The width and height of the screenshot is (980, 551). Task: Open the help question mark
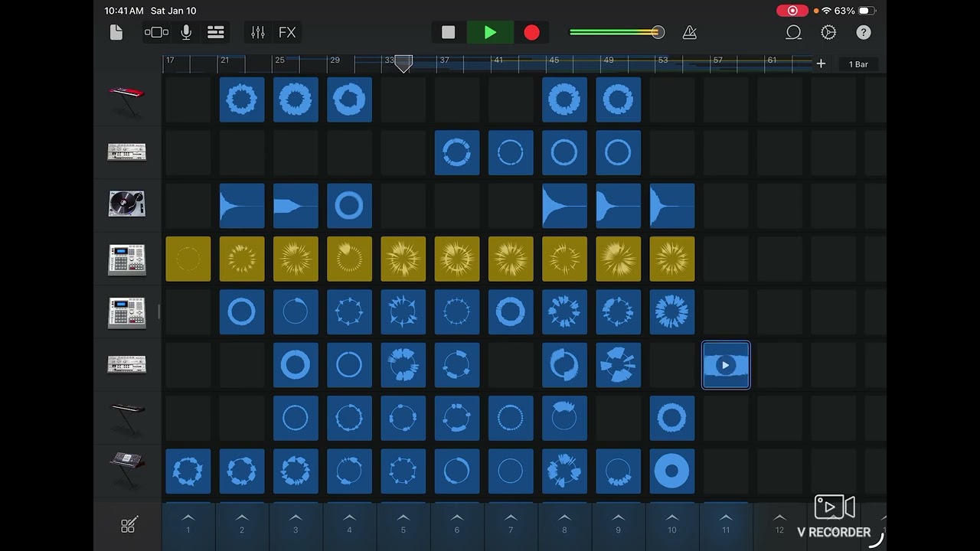click(864, 32)
